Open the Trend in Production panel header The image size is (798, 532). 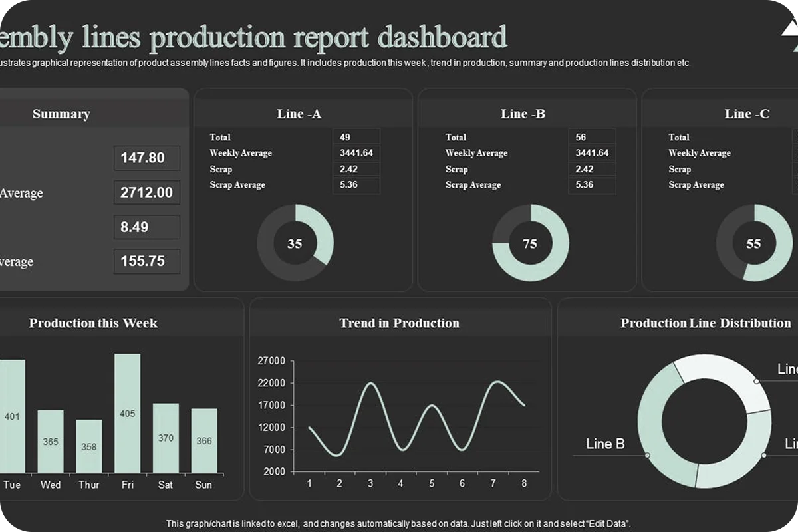pyautogui.click(x=400, y=323)
